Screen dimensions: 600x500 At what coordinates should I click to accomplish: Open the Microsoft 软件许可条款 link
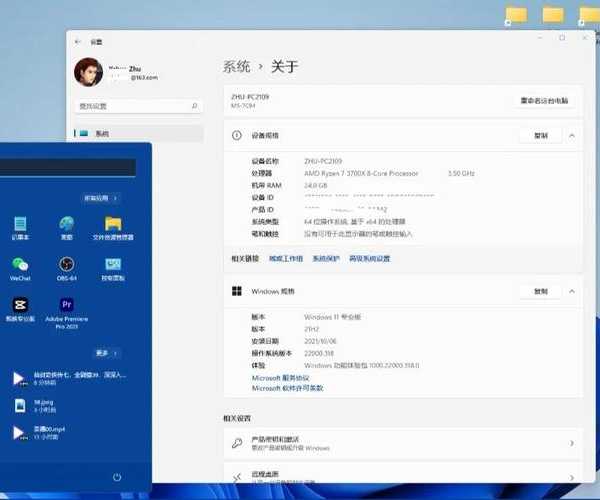[287, 388]
